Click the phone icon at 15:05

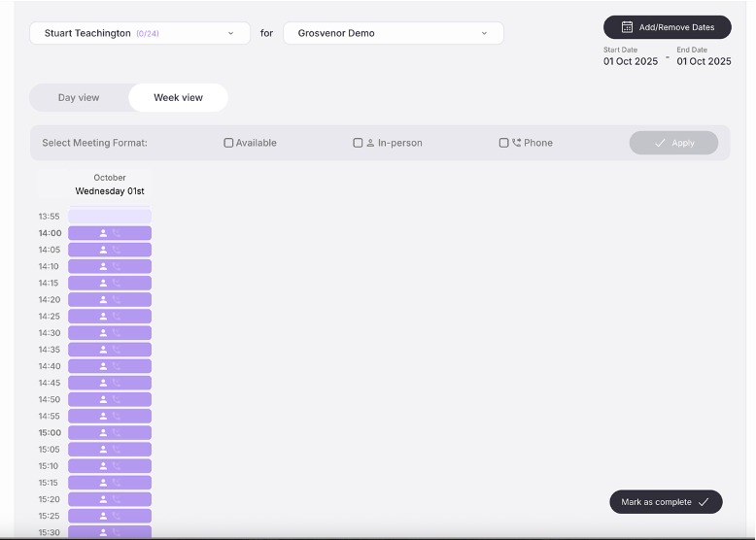[x=117, y=450]
